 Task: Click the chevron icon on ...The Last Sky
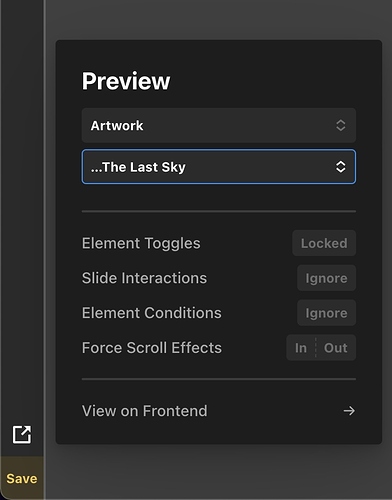340,167
